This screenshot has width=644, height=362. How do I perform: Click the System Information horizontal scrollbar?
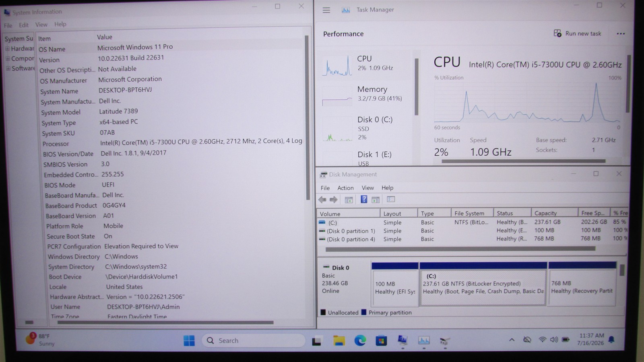(165, 322)
